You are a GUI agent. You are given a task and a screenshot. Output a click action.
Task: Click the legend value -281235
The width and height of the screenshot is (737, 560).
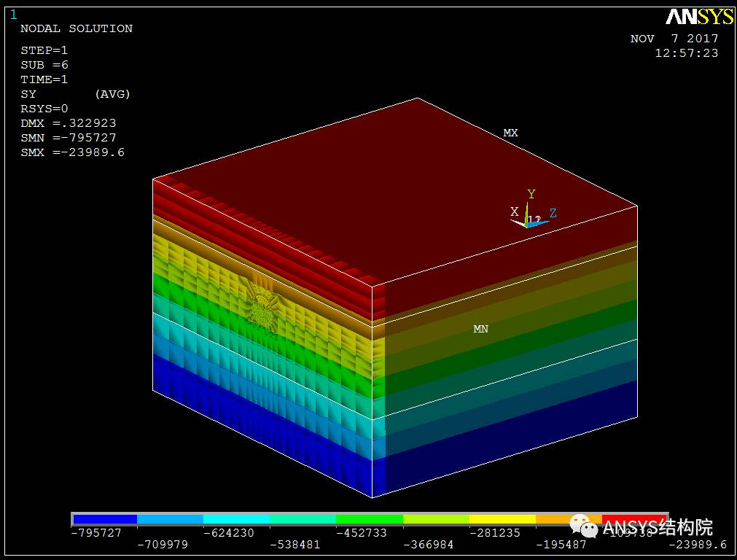coord(495,533)
